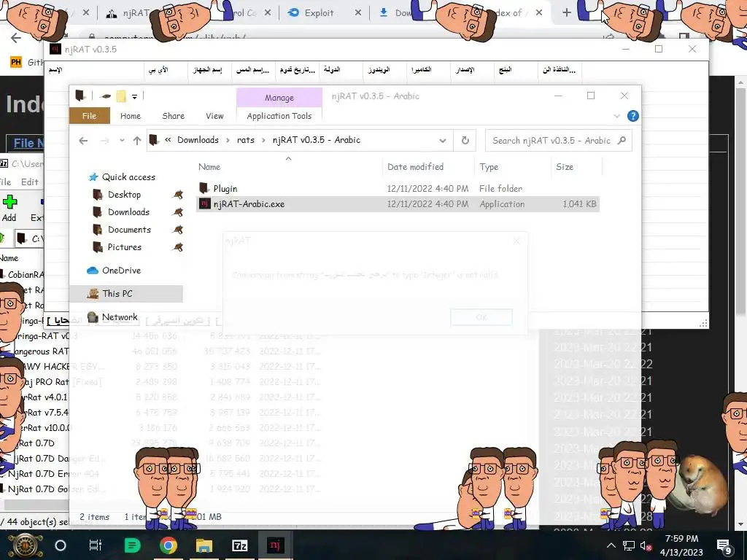Click the Cortana search circle on taskbar

point(61,545)
